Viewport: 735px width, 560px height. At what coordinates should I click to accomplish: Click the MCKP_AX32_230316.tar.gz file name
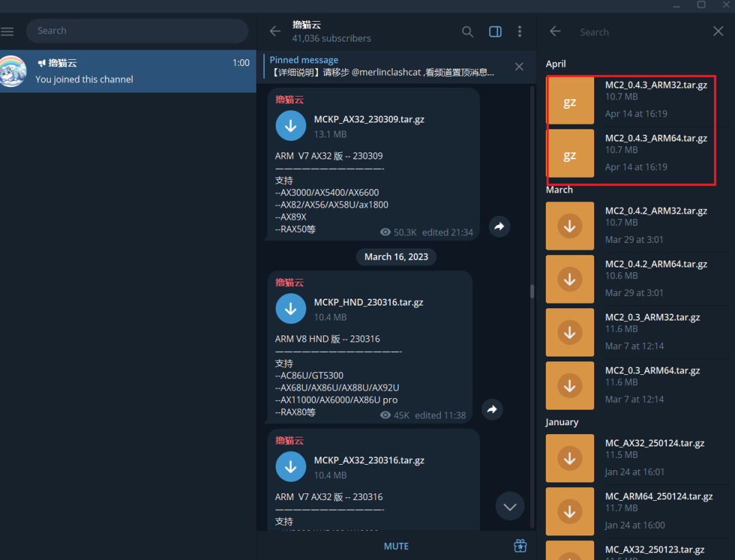369,460
